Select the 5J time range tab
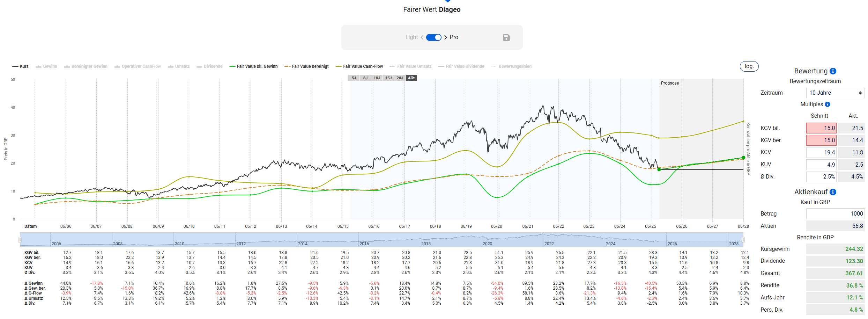 354,78
